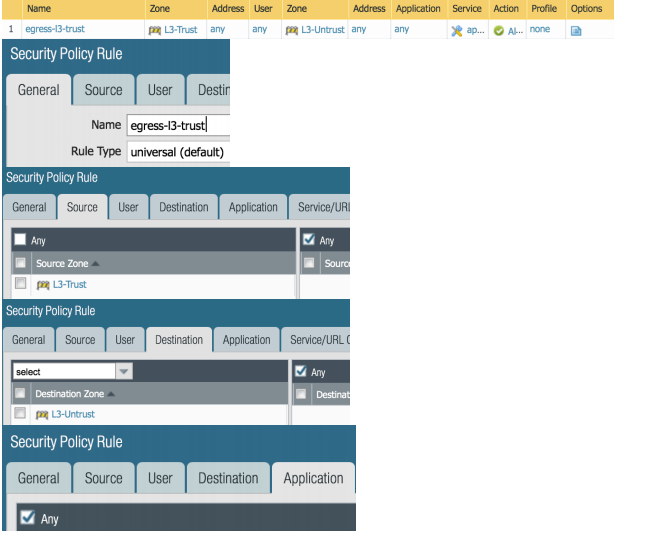The height and width of the screenshot is (546, 654).
Task: Click L3-Trust link in Source Zone list
Action: [x=70, y=284]
